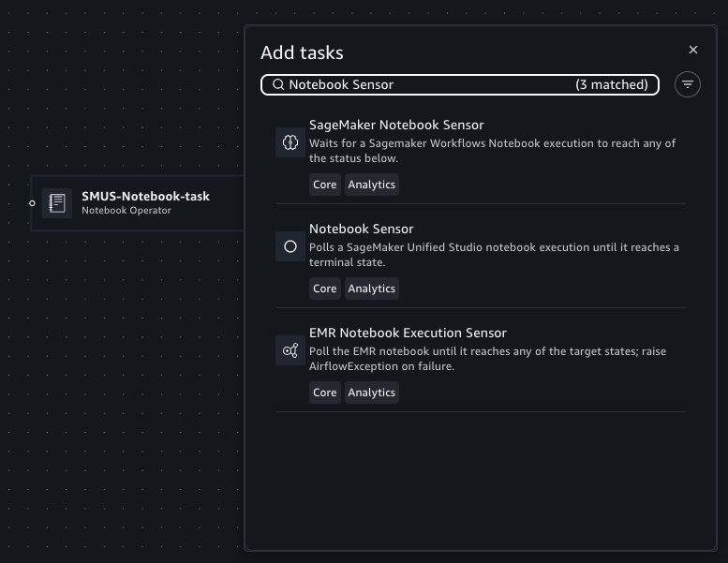728x563 pixels.
Task: Close the Add tasks panel
Action: pyautogui.click(x=692, y=50)
